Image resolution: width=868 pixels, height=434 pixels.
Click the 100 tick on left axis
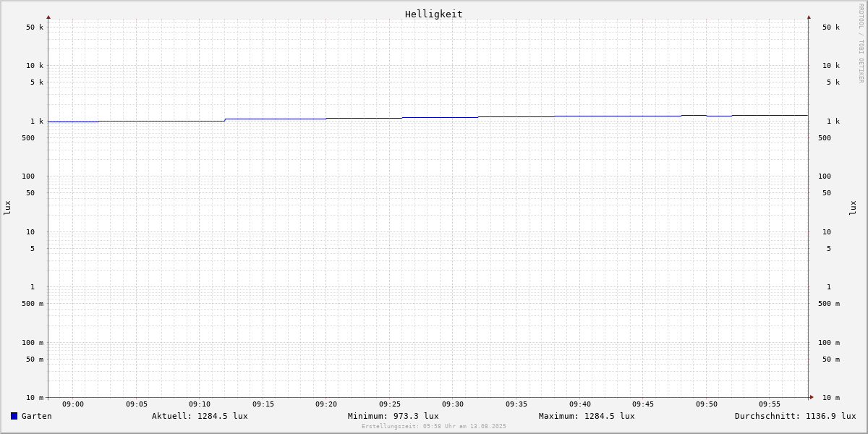pos(28,176)
